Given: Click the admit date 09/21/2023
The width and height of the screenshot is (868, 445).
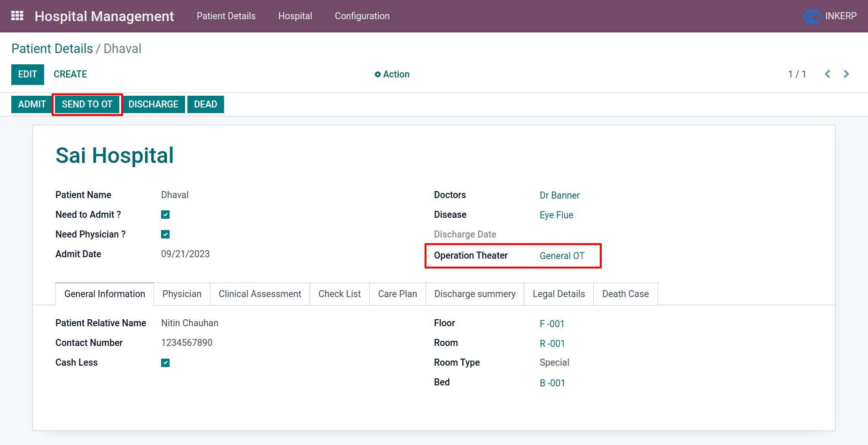Looking at the screenshot, I should click(x=186, y=254).
